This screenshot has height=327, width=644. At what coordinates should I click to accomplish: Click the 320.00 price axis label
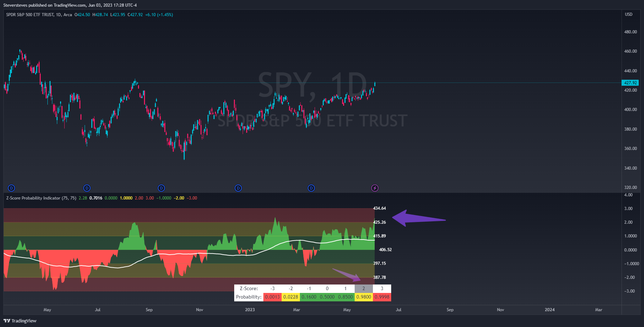click(631, 188)
